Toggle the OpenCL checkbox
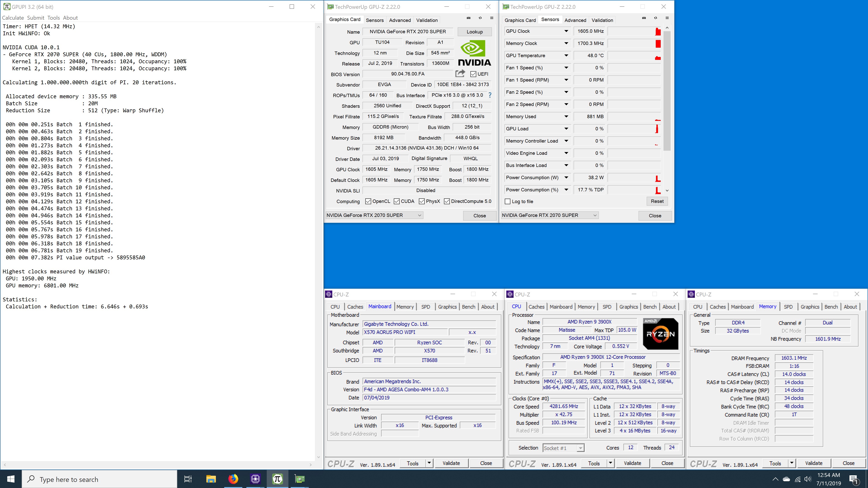Image resolution: width=868 pixels, height=488 pixels. point(368,201)
